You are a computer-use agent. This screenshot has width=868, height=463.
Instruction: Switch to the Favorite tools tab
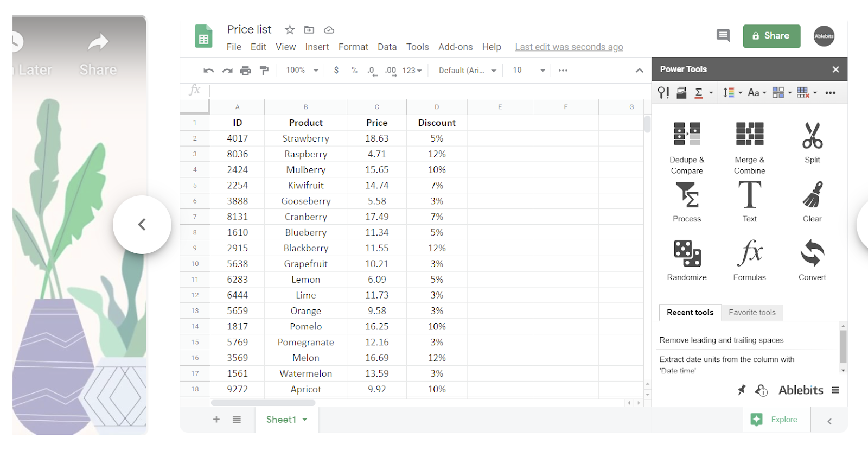click(752, 313)
